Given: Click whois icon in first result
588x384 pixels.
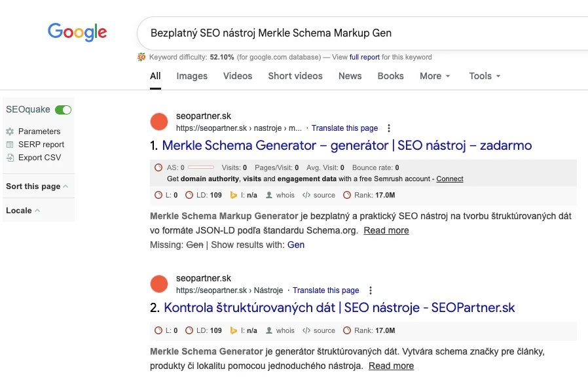Looking at the screenshot, I should click(x=268, y=195).
